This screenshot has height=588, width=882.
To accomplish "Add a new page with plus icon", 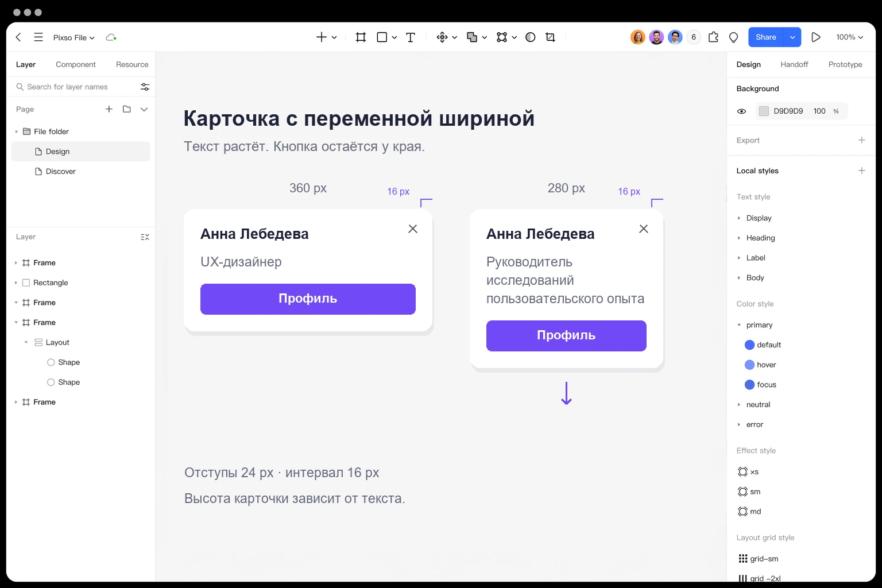I will pyautogui.click(x=109, y=109).
